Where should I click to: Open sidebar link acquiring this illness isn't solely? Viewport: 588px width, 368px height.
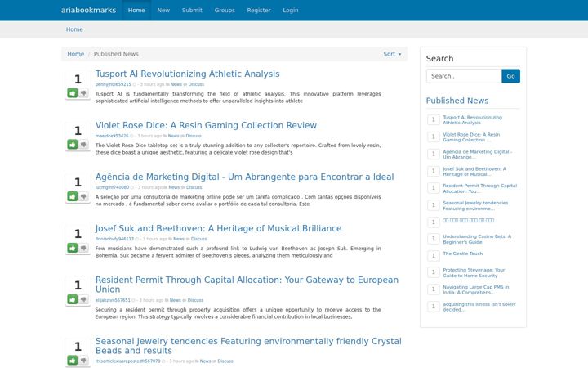click(479, 307)
